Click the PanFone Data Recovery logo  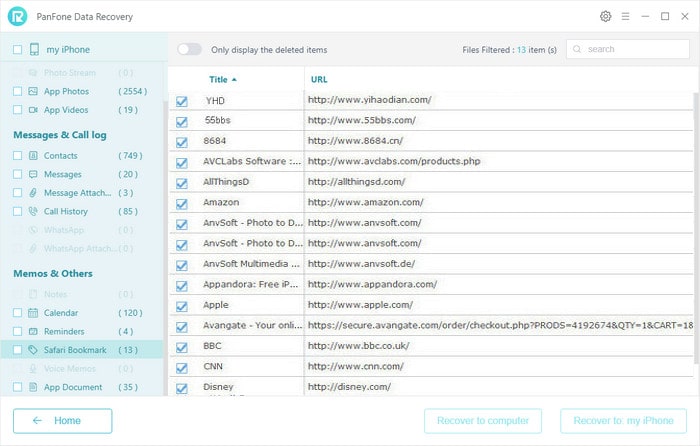[x=17, y=17]
